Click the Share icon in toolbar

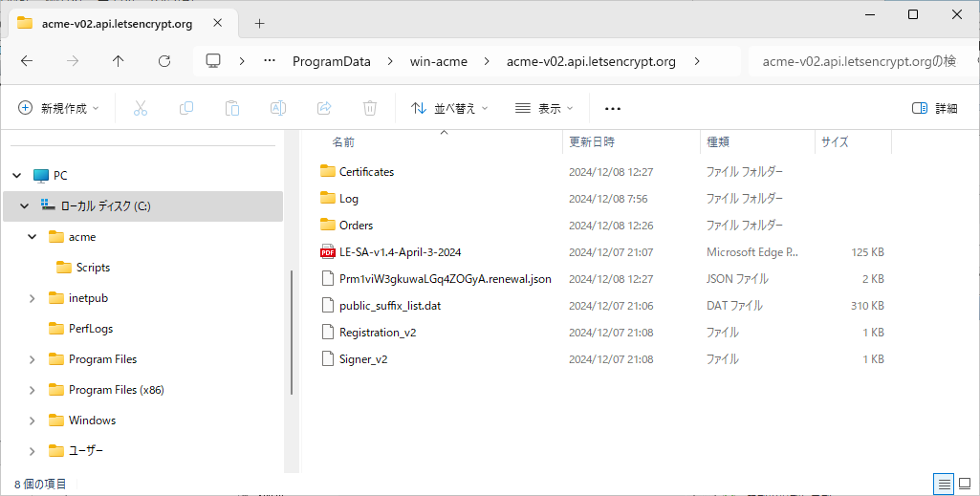click(324, 108)
